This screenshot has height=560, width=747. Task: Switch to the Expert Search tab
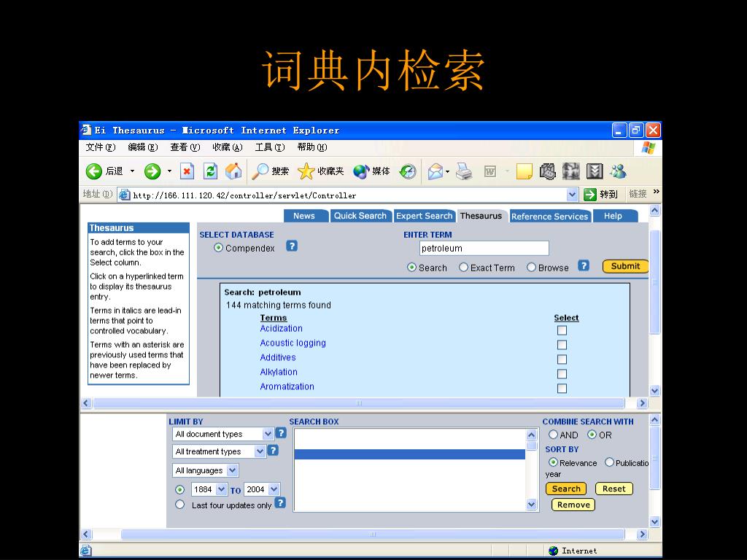[x=424, y=216]
